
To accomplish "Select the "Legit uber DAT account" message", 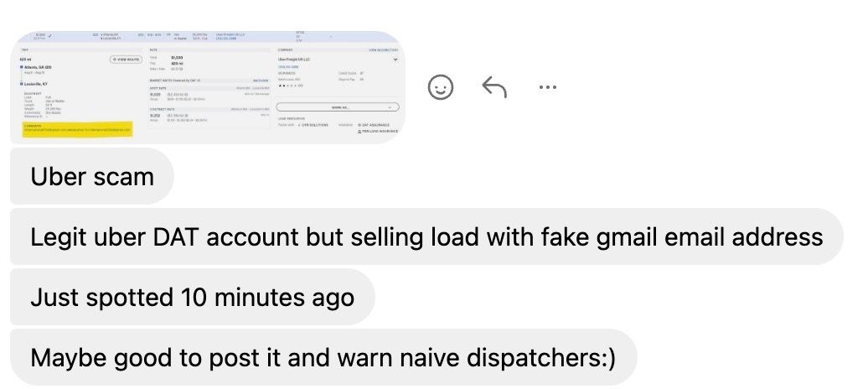I will [x=426, y=236].
